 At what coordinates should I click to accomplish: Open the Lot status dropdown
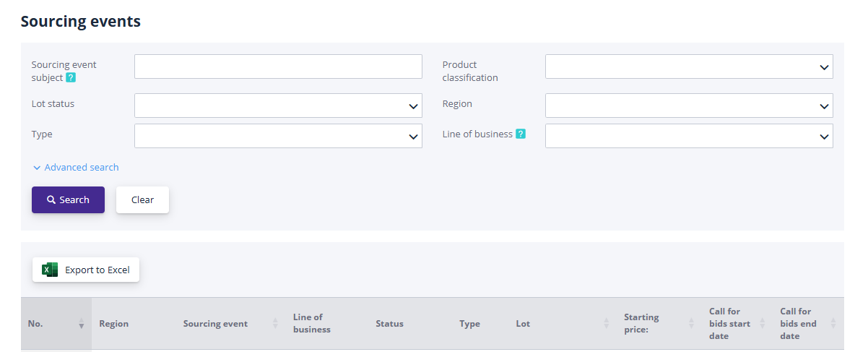(278, 106)
